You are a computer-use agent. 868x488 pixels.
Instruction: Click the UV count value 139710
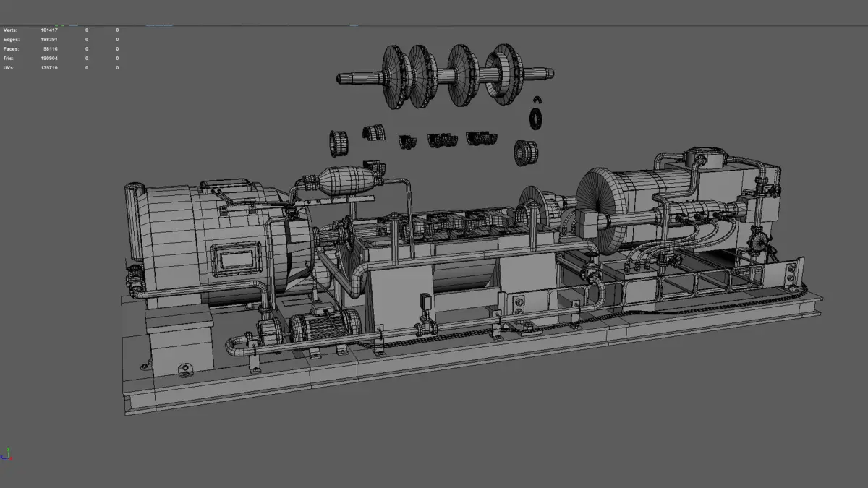(x=49, y=67)
